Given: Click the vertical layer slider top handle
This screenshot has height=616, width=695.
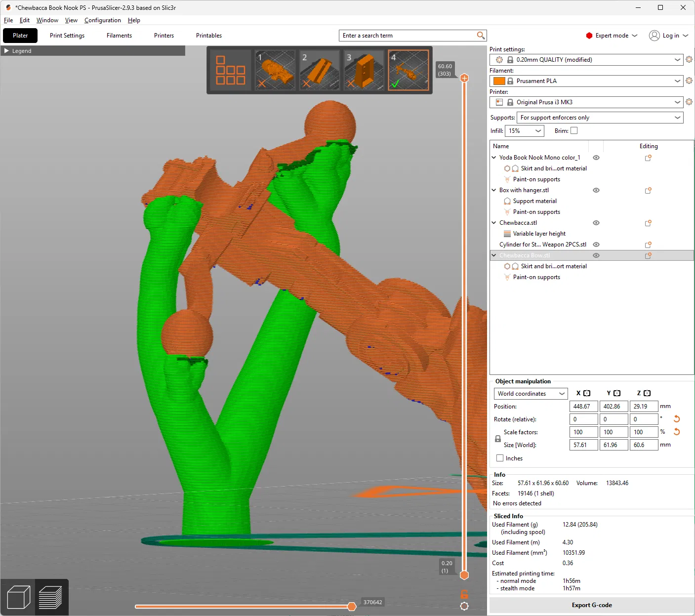Looking at the screenshot, I should [x=464, y=78].
